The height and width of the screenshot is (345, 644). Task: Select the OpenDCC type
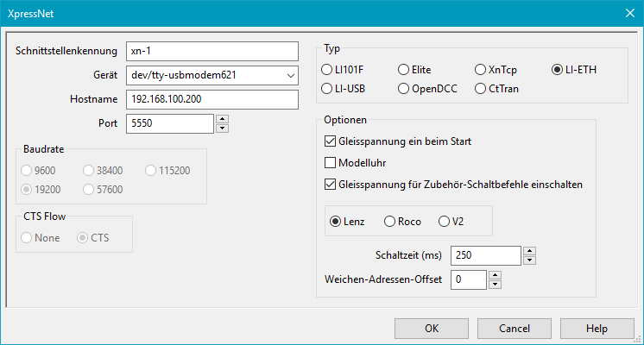(x=404, y=88)
